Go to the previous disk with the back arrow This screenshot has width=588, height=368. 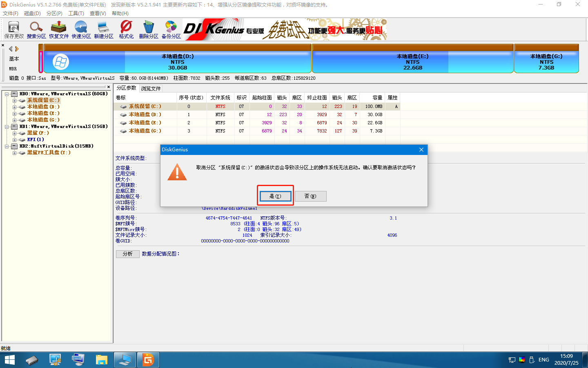[11, 49]
